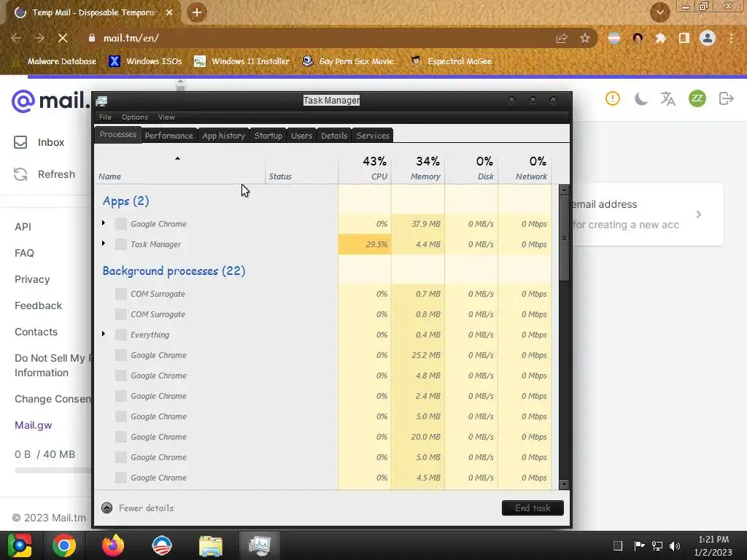Click the share page icon in address bar
The height and width of the screenshot is (560, 747).
coord(562,38)
